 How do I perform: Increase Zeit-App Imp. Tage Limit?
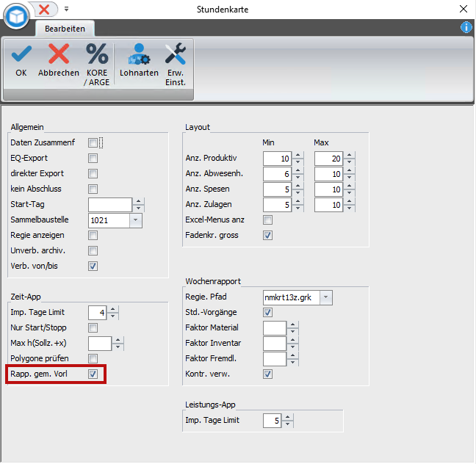112,309
